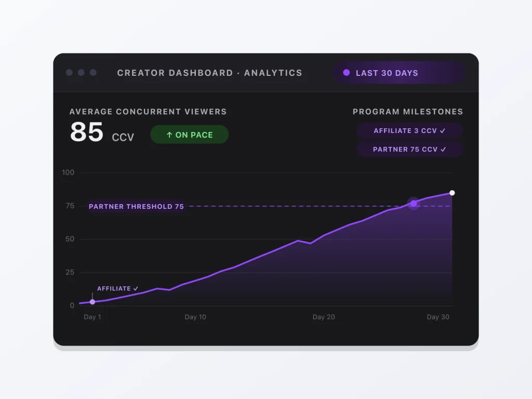Click the 85 CCV value
The height and width of the screenshot is (399, 532).
pos(102,132)
